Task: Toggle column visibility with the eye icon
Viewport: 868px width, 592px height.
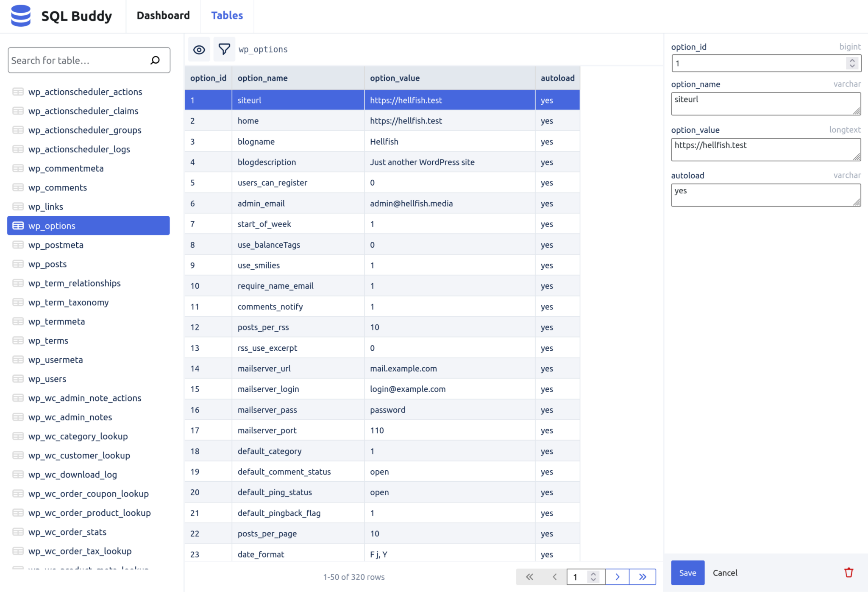Action: pos(199,49)
